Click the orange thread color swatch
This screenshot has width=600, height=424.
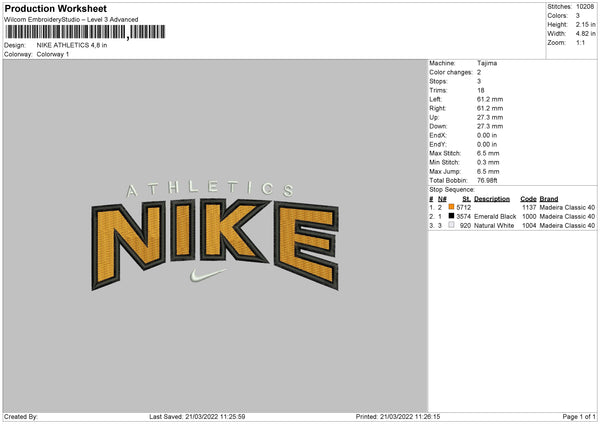pyautogui.click(x=451, y=207)
